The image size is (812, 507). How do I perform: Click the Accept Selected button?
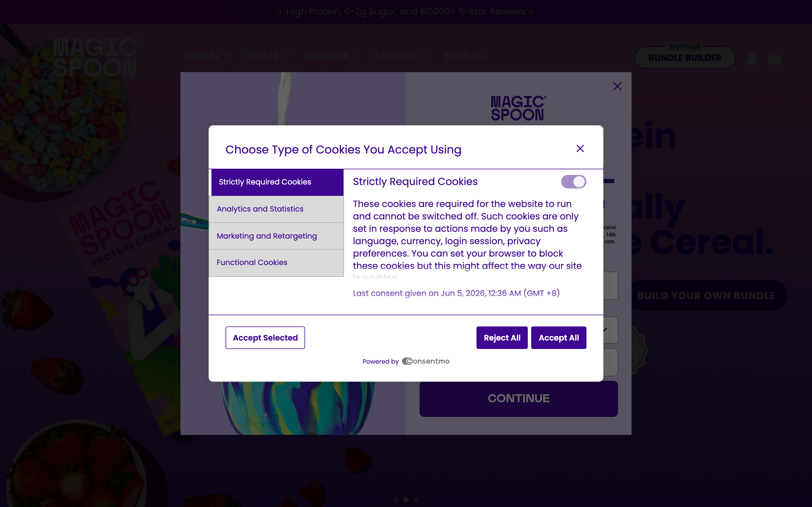[265, 338]
